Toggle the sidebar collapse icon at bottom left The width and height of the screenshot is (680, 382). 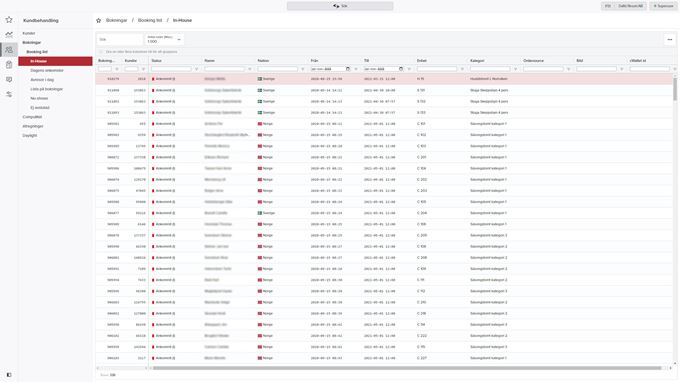pos(9,375)
